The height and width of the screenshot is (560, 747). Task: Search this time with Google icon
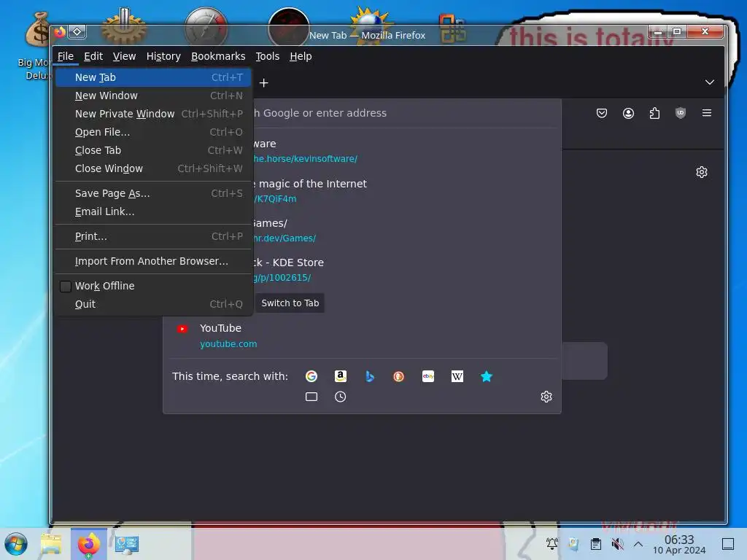(311, 376)
